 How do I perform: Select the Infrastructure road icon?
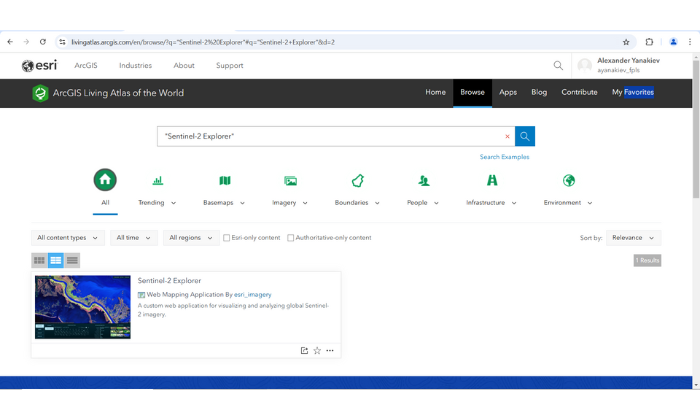(x=492, y=180)
